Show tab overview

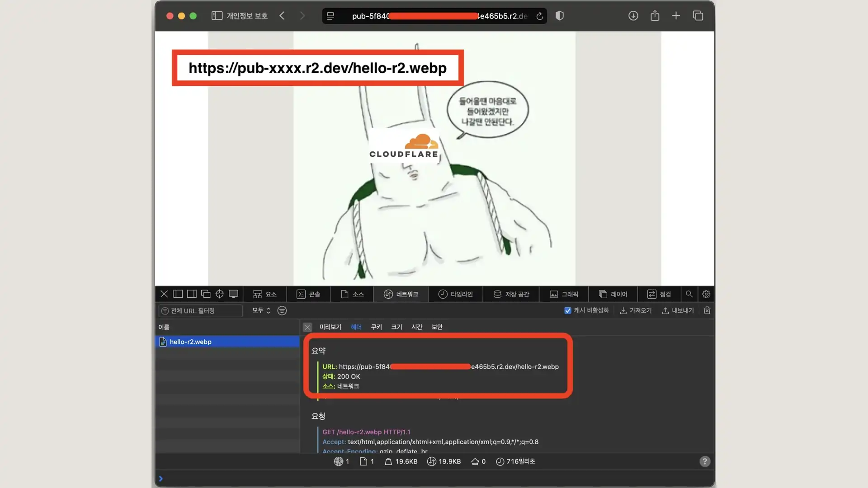(698, 16)
